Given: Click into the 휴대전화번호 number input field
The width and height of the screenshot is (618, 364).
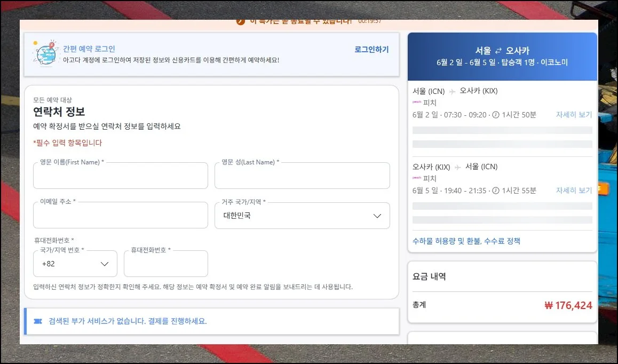Looking at the screenshot, I should [165, 264].
